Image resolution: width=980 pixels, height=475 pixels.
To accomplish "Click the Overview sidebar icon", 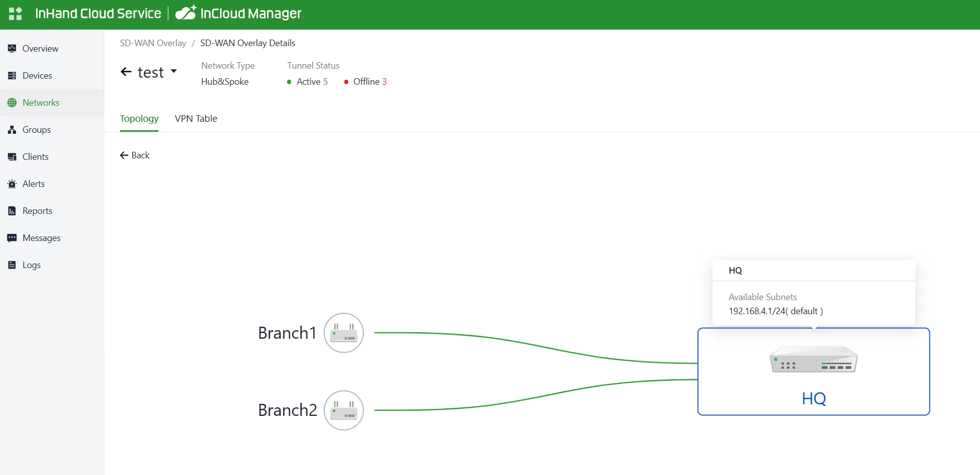I will pos(12,49).
